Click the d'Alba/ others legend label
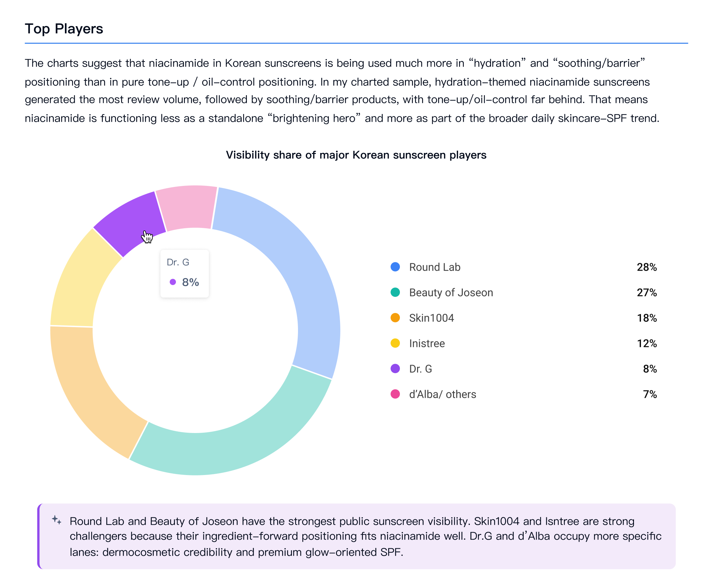Screen dimensions: 713x588 point(443,394)
